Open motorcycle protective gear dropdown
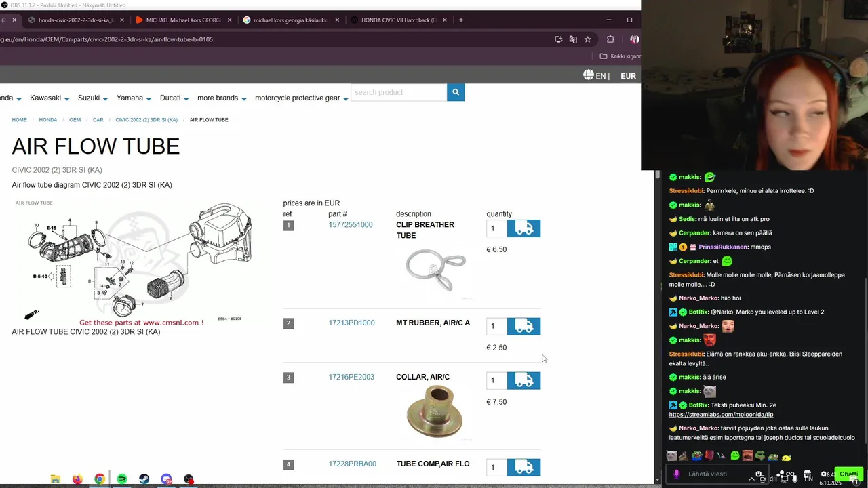The height and width of the screenshot is (488, 868). [302, 98]
